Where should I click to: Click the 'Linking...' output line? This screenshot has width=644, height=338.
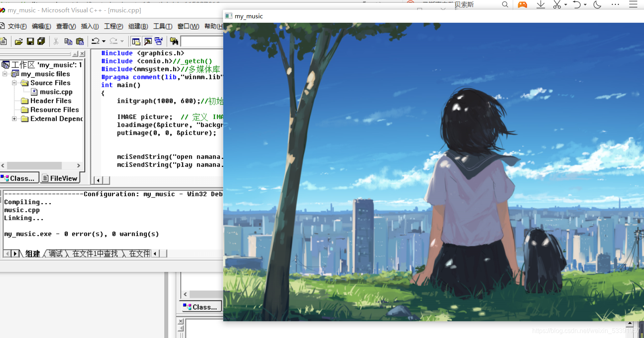(24, 218)
